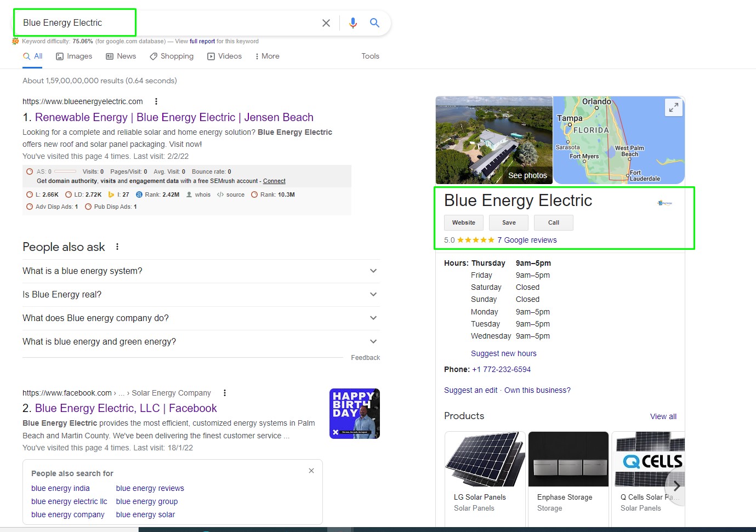Submit search using magnifier icon
Viewport: 756px width, 532px height.
tap(374, 23)
